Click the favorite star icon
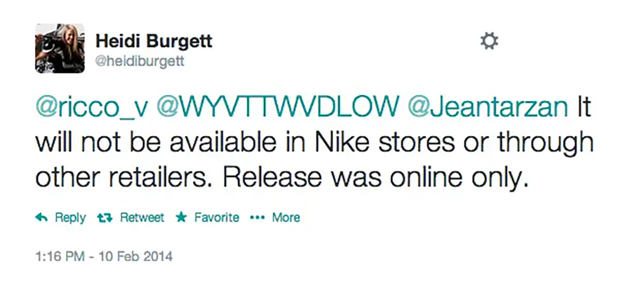 (x=181, y=218)
